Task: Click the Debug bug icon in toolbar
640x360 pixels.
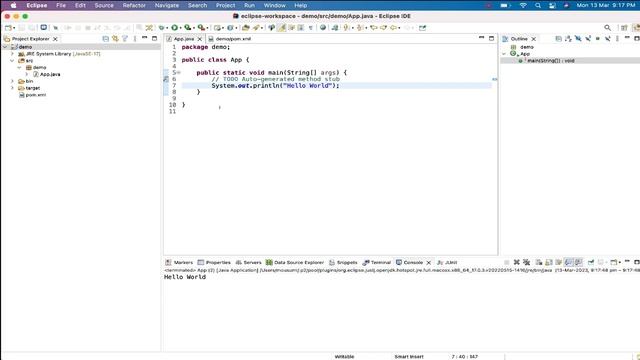Action: [162, 28]
